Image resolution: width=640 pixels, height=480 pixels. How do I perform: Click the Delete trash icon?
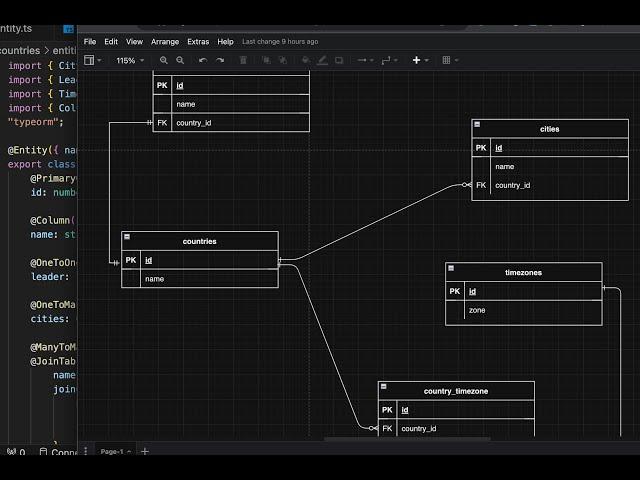tap(243, 60)
